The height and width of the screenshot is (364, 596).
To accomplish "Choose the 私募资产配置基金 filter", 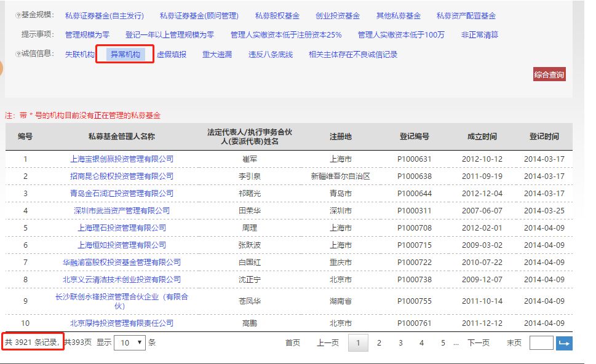I will (x=466, y=15).
